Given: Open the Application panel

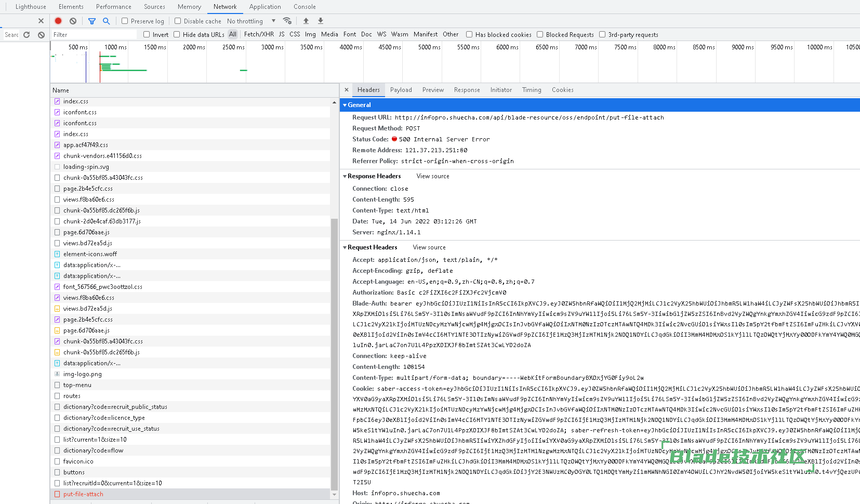Looking at the screenshot, I should 265,7.
